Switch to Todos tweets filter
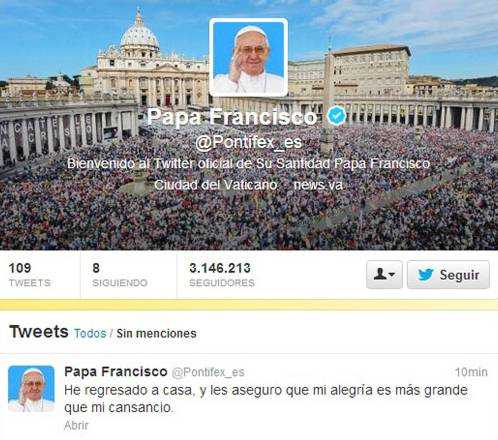498x440 pixels. [90, 333]
